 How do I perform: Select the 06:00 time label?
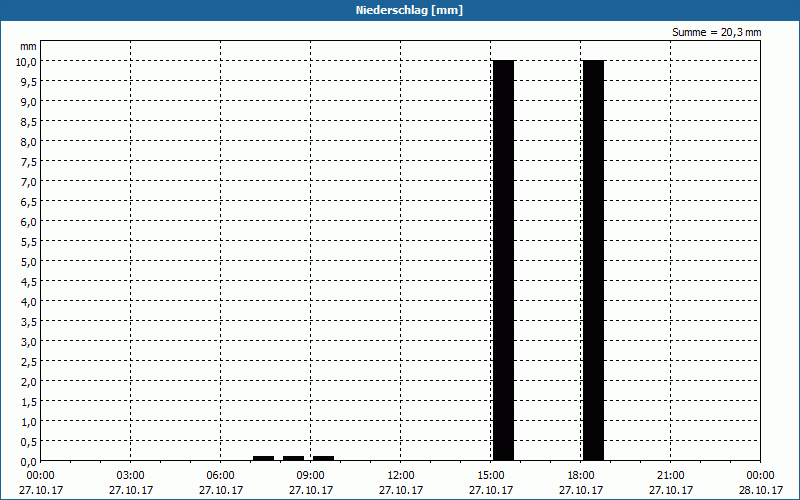[220, 476]
